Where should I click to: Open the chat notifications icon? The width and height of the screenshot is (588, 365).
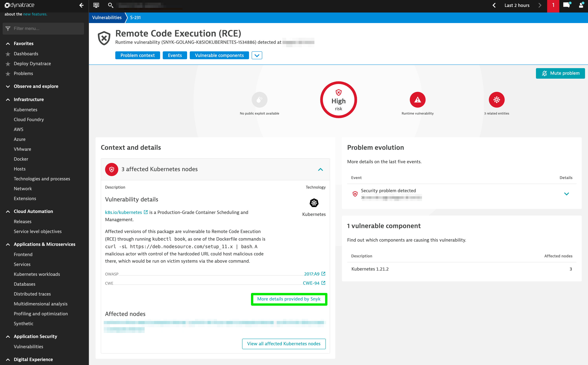pos(567,5)
